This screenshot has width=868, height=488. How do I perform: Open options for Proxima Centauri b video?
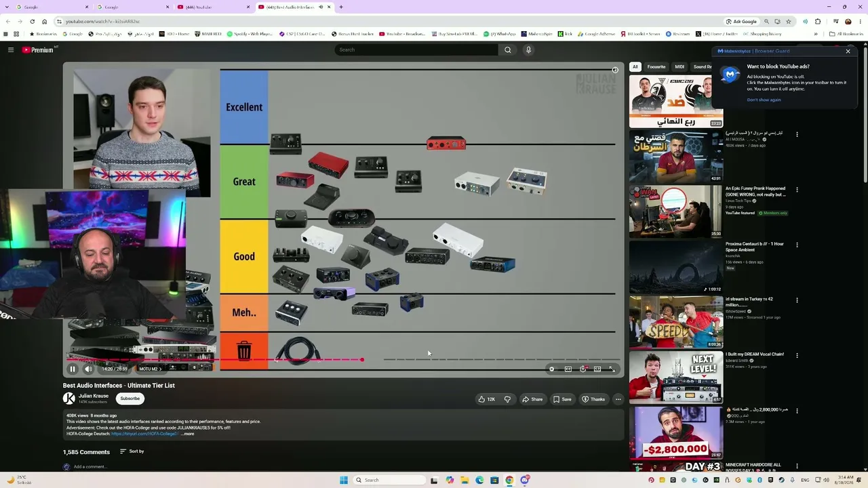(x=797, y=245)
